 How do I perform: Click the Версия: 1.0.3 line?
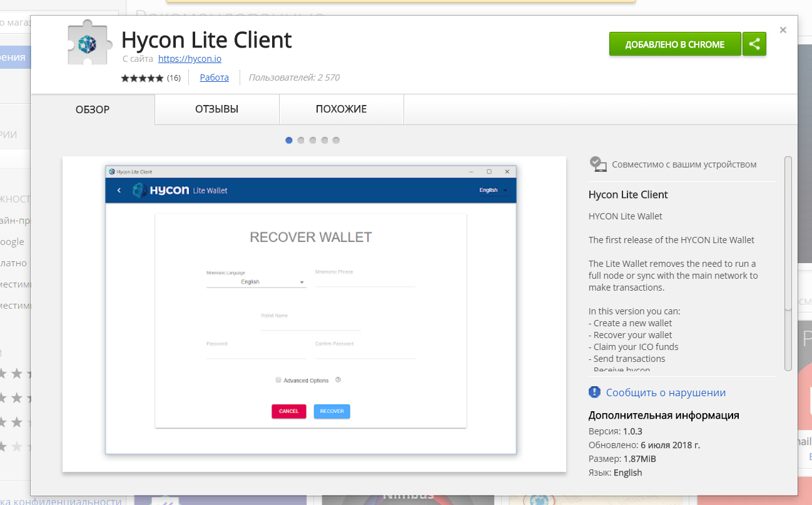pyautogui.click(x=616, y=431)
